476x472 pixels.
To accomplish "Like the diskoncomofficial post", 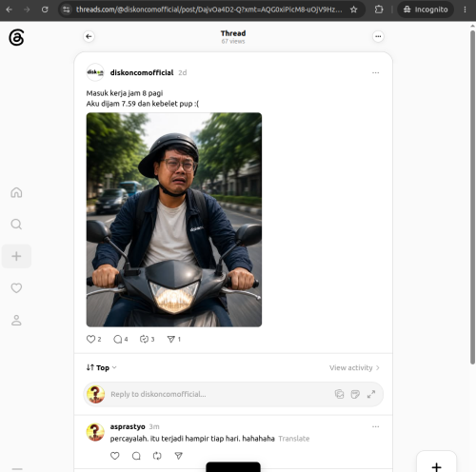I will tap(90, 339).
